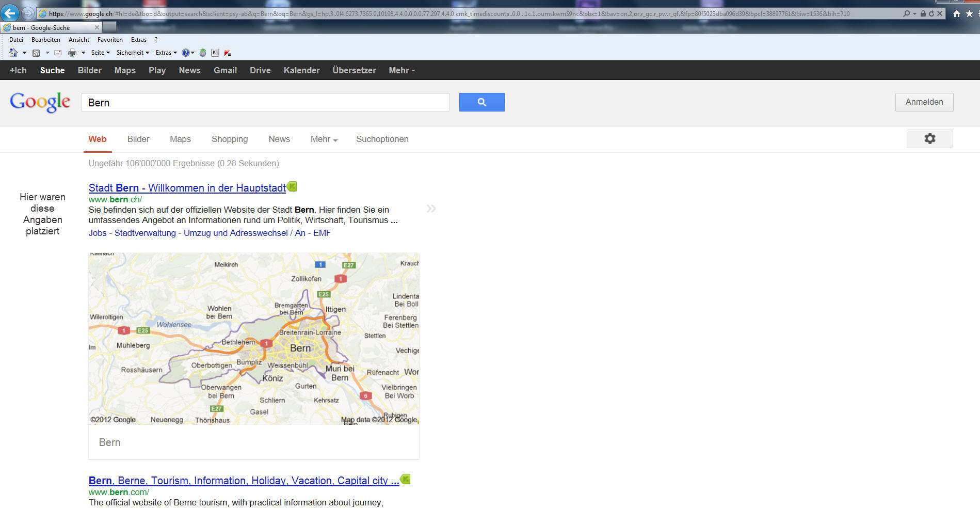Click the Home icon in the command bar
The height and width of the screenshot is (509, 980).
tap(13, 53)
